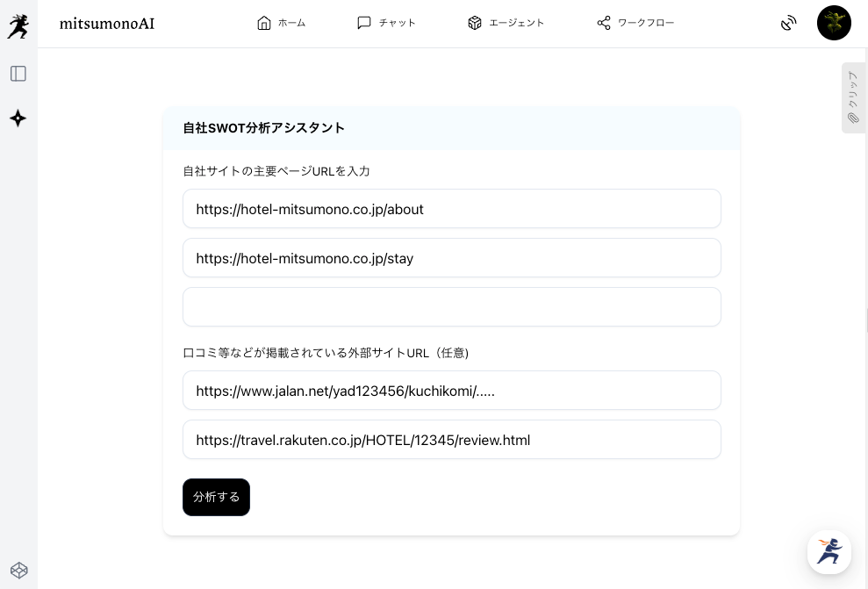Image resolution: width=868 pixels, height=589 pixels.
Task: Open the ワークフロー page
Action: (635, 23)
